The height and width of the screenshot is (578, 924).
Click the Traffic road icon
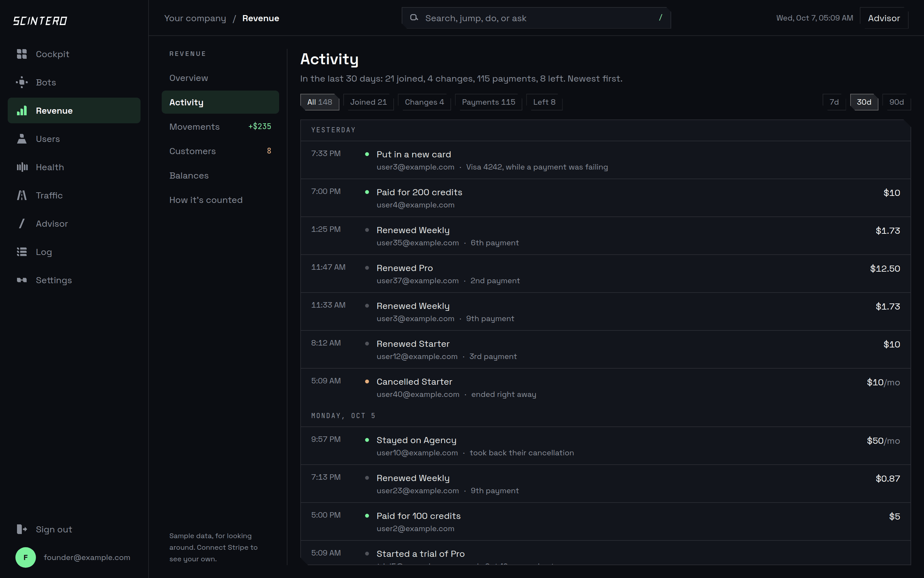point(22,195)
